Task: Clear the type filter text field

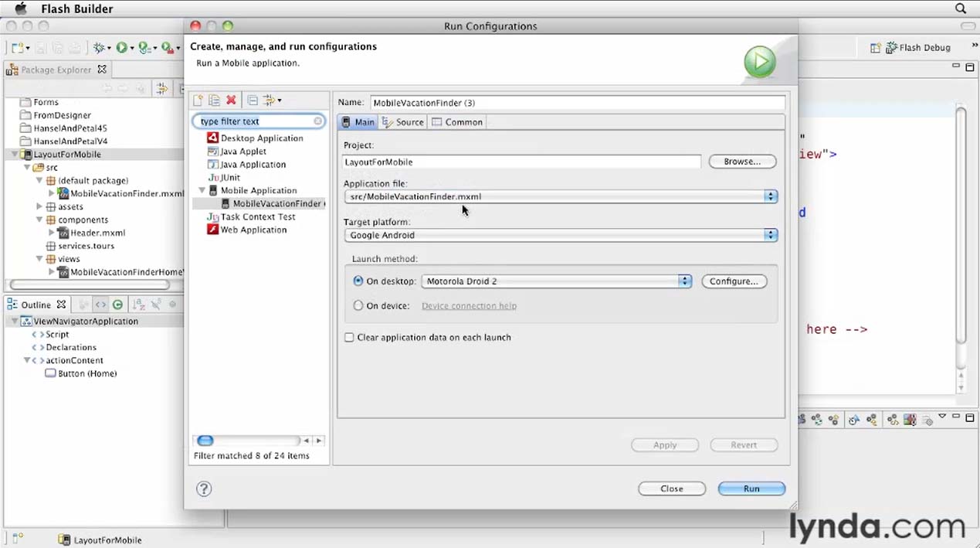Action: [x=317, y=121]
